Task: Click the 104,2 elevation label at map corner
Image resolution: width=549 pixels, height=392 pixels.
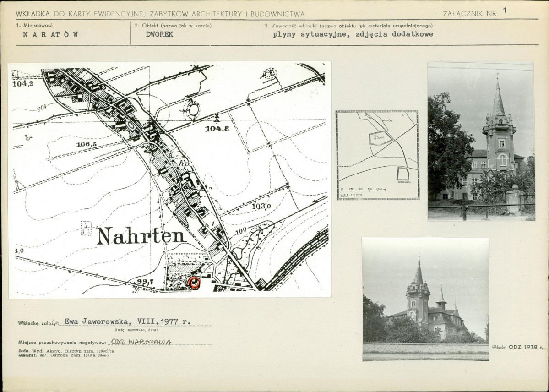Action: click(x=23, y=84)
